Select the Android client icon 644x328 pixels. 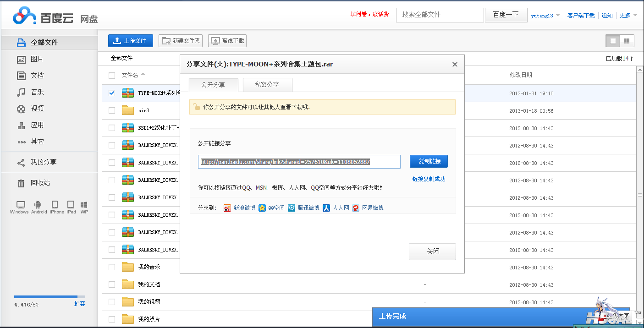click(39, 205)
